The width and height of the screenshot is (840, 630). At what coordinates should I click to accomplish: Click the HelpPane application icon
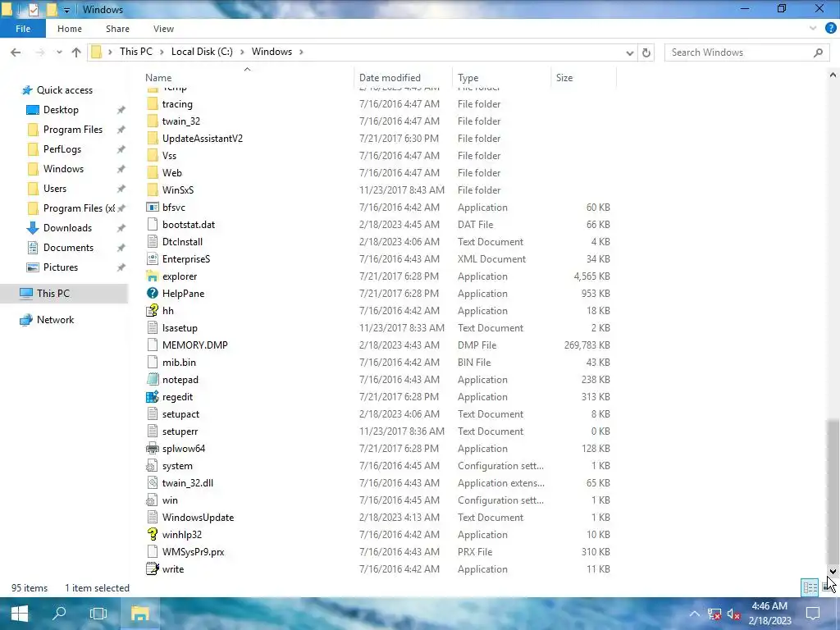click(x=152, y=294)
